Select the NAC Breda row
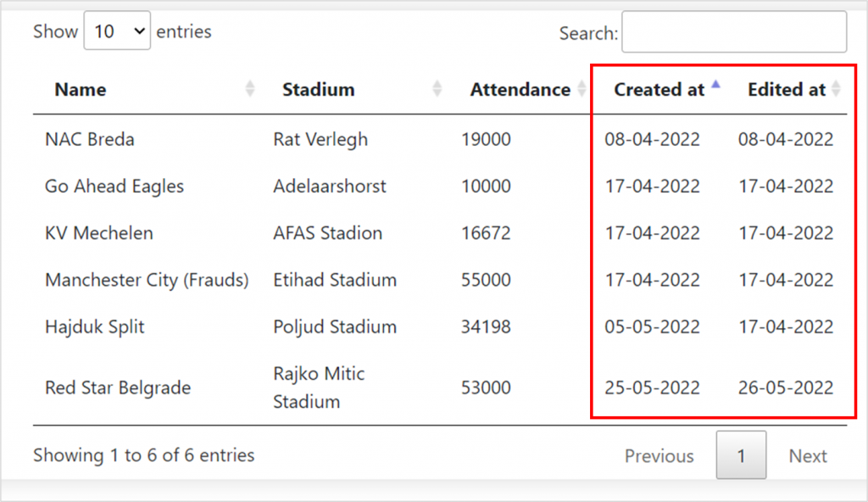The width and height of the screenshot is (868, 502). (440, 138)
